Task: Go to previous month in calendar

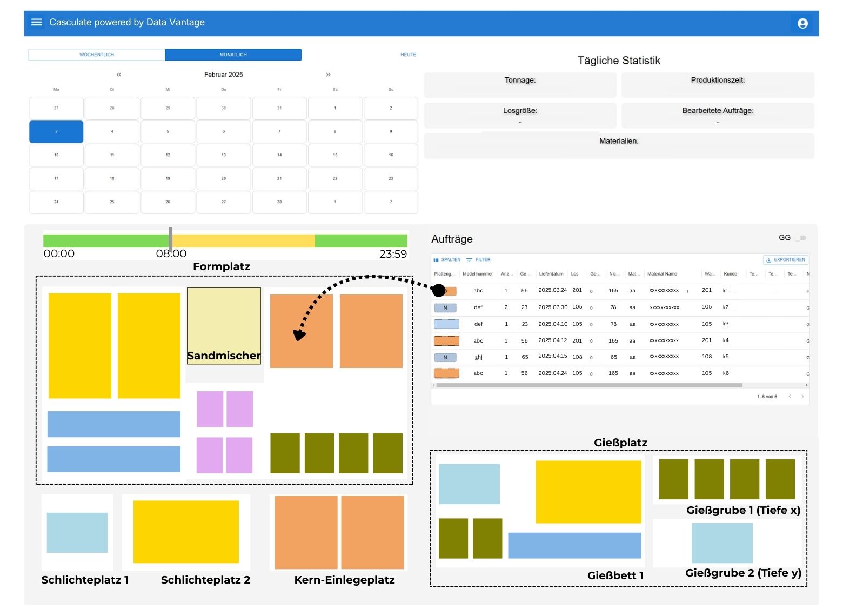Action: (x=119, y=75)
